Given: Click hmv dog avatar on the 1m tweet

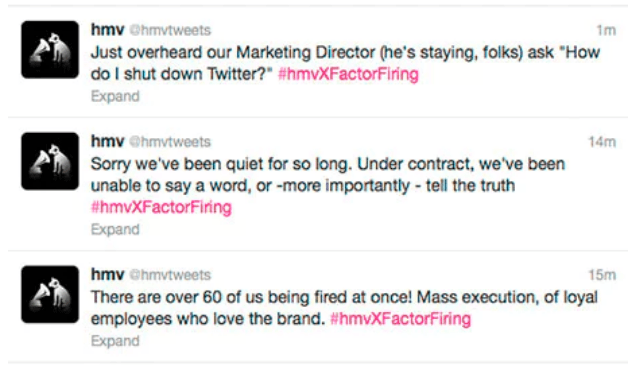Looking at the screenshot, I should tap(50, 49).
